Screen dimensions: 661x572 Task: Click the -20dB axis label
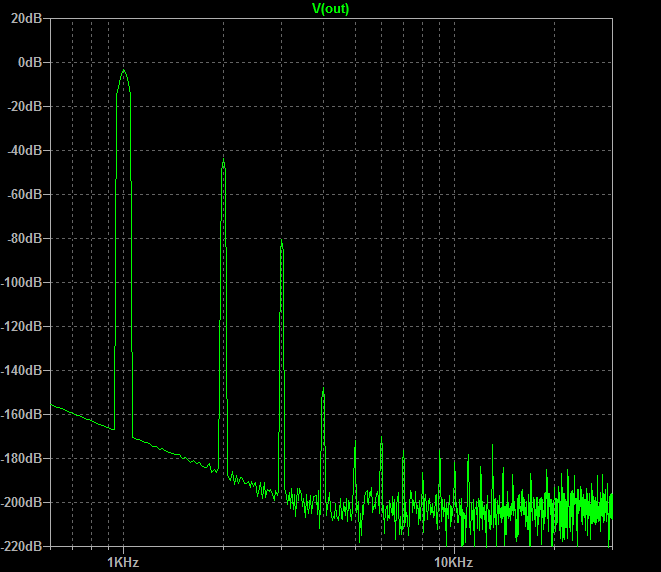(x=25, y=106)
